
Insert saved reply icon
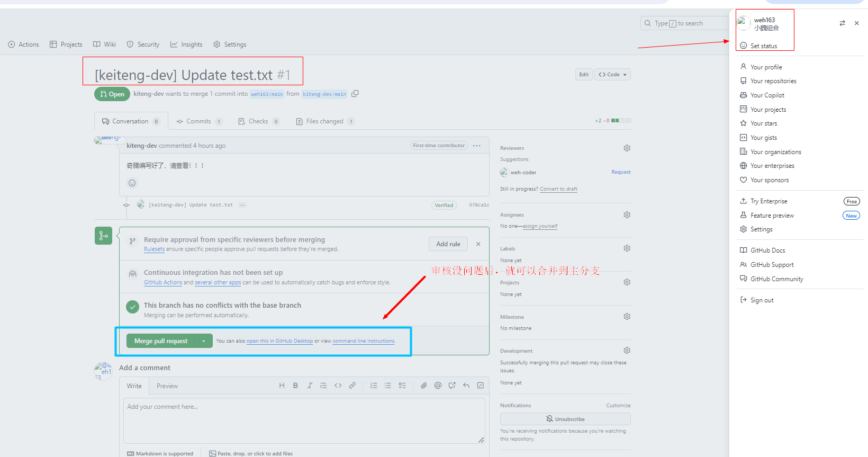(x=466, y=386)
